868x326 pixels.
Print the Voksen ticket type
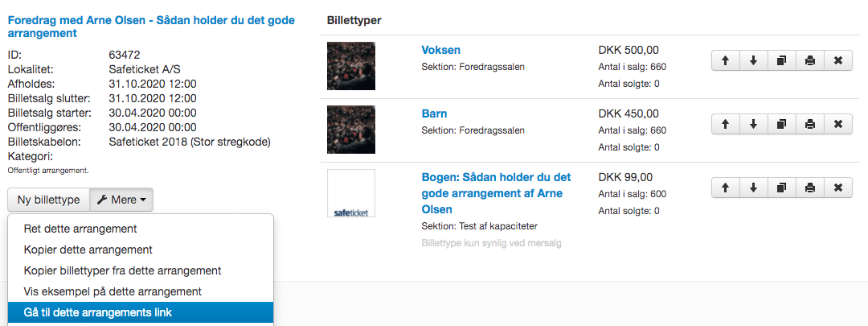click(810, 61)
